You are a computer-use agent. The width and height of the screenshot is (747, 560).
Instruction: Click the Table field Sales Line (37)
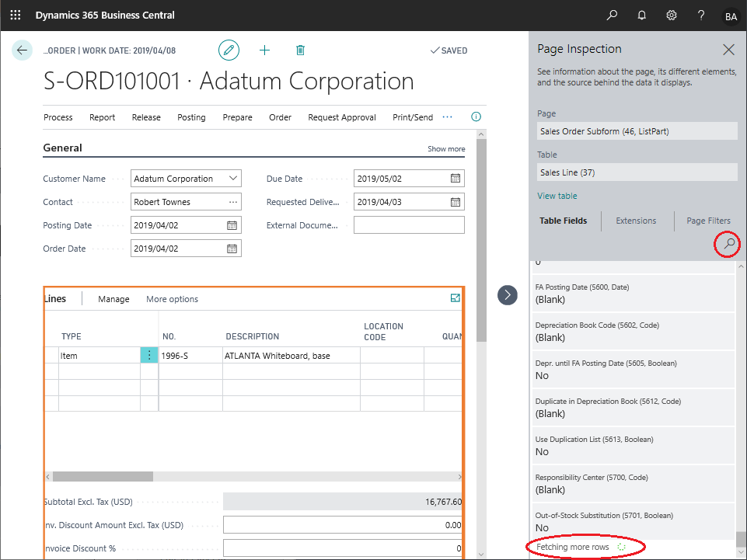[637, 172]
